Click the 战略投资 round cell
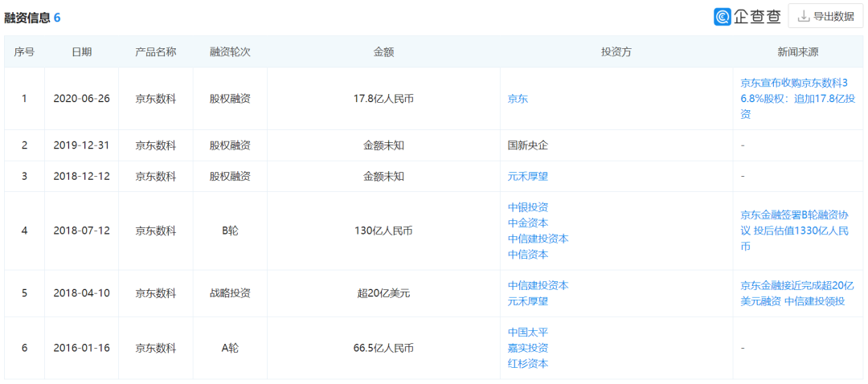Viewport: 868px width, 384px height. (x=230, y=293)
